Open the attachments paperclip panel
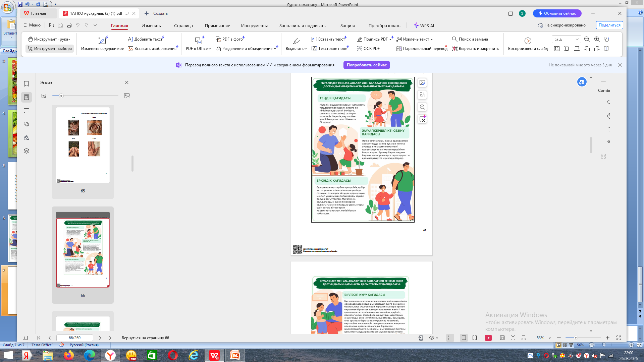Image resolution: width=644 pixels, height=362 pixels. [26, 124]
